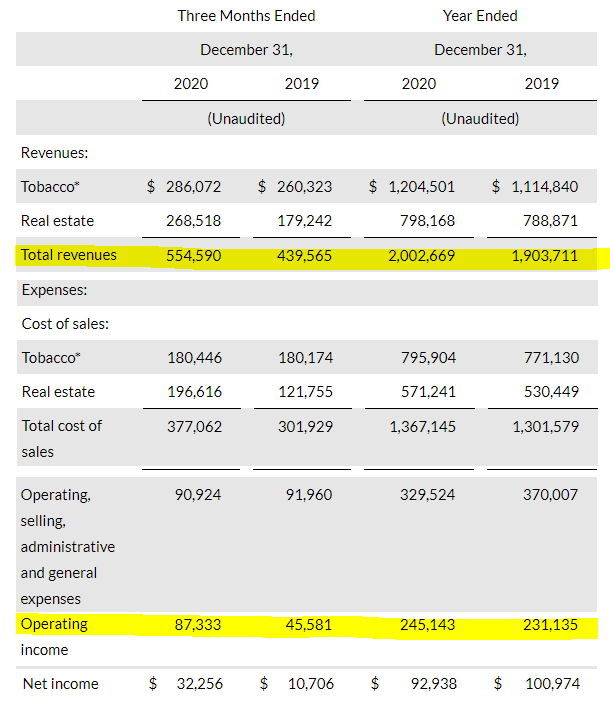This screenshot has width=610, height=706.
Task: Click the Year Ended heading
Action: pos(480,16)
